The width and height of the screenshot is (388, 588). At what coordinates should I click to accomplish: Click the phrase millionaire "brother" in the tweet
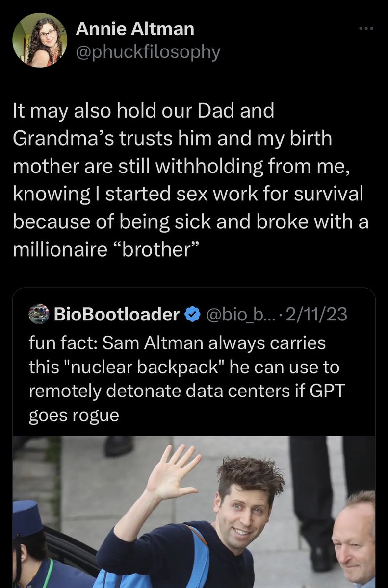click(x=105, y=250)
